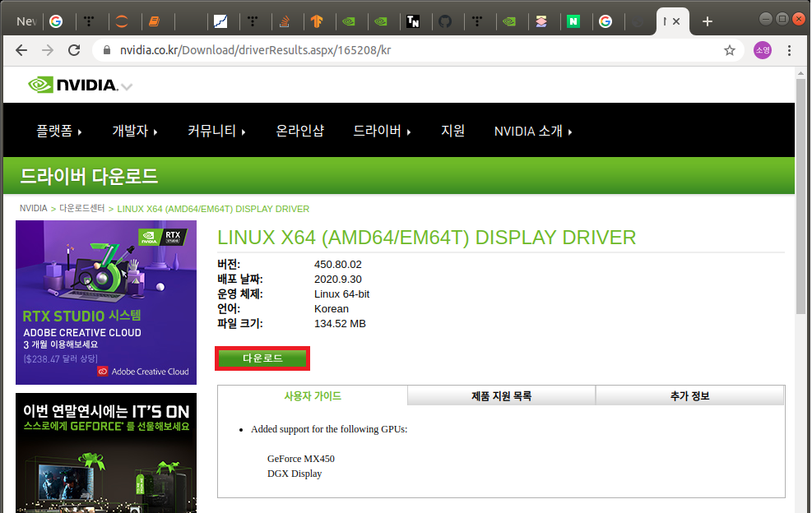Click the NVIDIA logo
Screen dimensions: 812x513
point(72,85)
